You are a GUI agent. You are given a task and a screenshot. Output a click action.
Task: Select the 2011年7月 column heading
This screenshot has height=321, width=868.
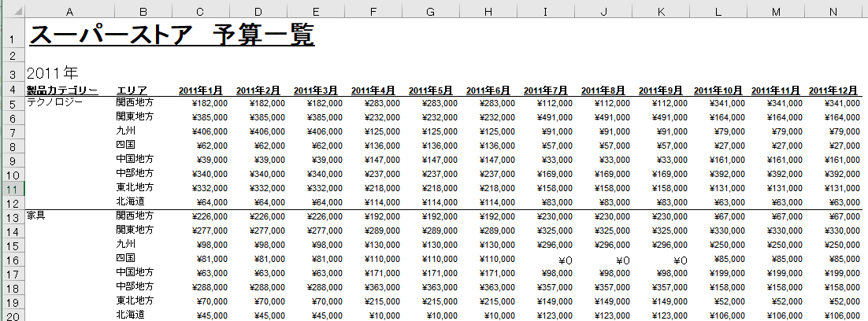(546, 90)
